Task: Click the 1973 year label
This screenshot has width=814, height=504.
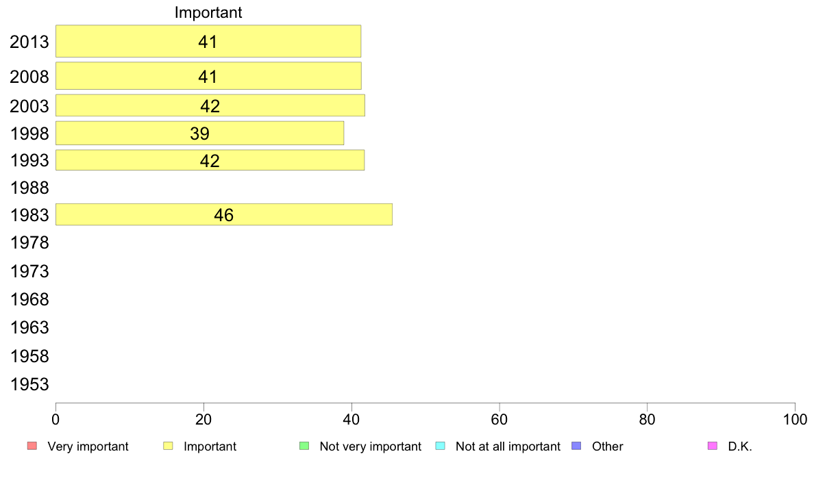Action: coord(29,271)
